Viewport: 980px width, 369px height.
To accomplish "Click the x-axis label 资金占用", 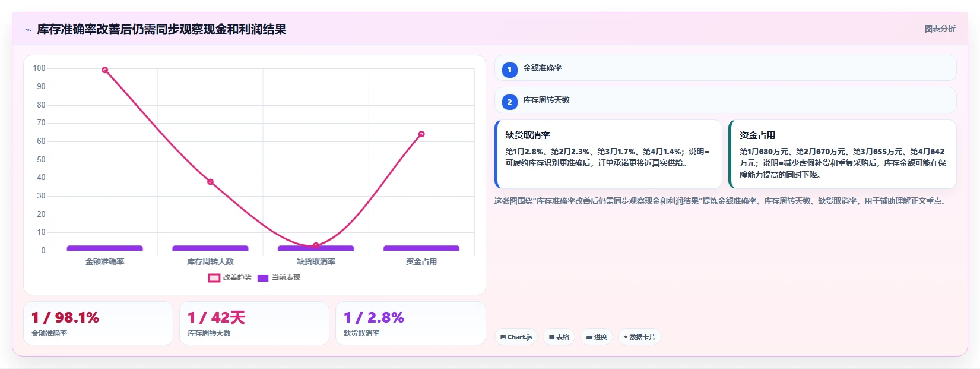I will [x=421, y=261].
